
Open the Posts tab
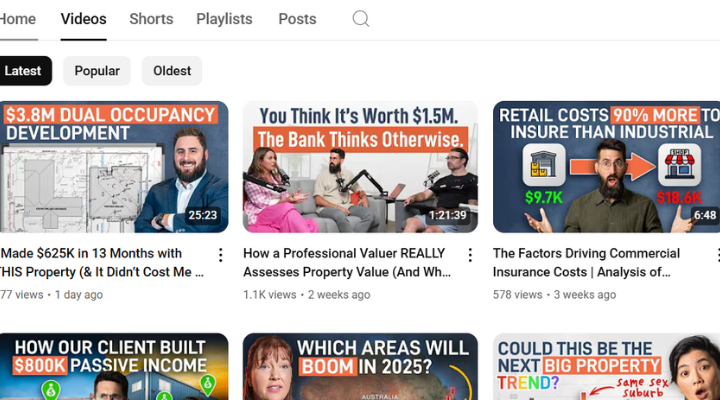click(297, 19)
